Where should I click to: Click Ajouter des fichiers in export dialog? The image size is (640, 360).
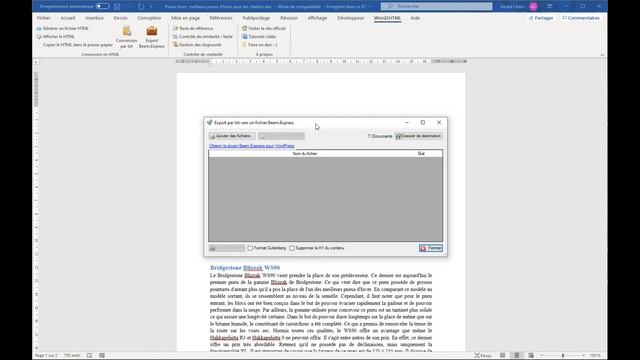231,136
